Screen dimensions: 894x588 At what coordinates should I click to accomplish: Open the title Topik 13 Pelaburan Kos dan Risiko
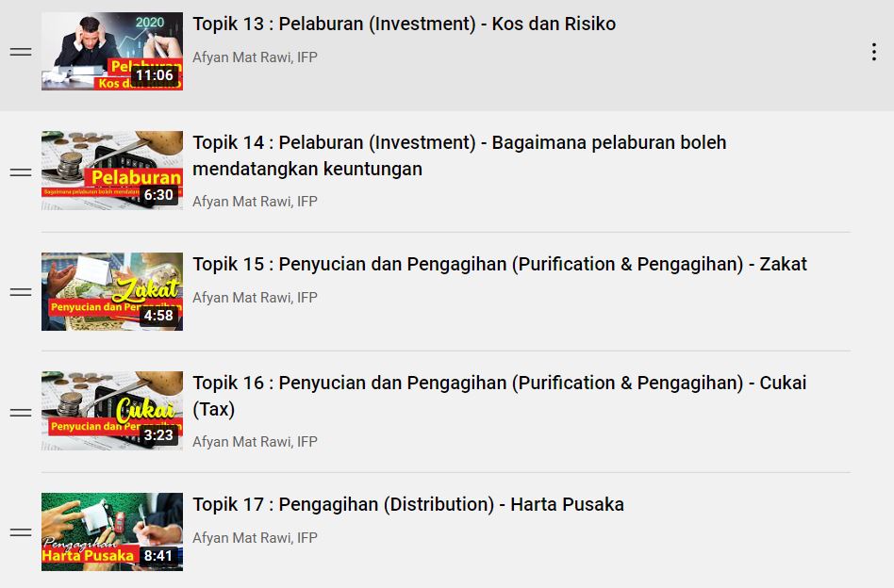[x=405, y=24]
